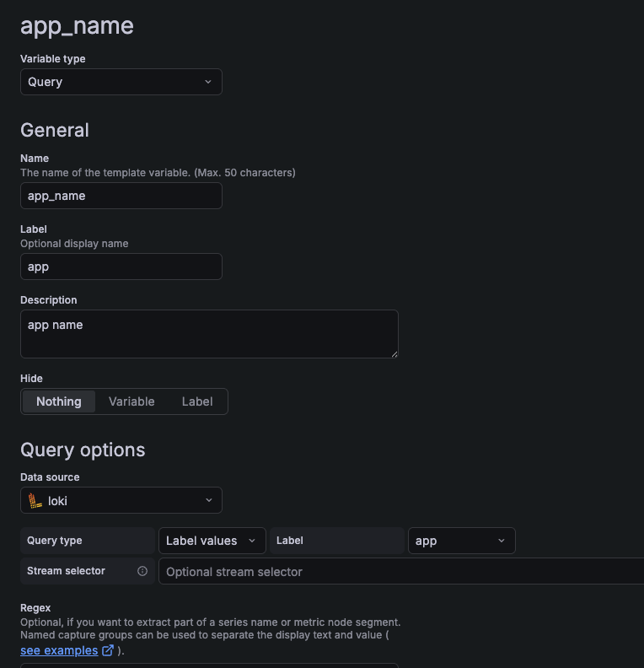
Task: Click the Query type inline label
Action: 55,541
